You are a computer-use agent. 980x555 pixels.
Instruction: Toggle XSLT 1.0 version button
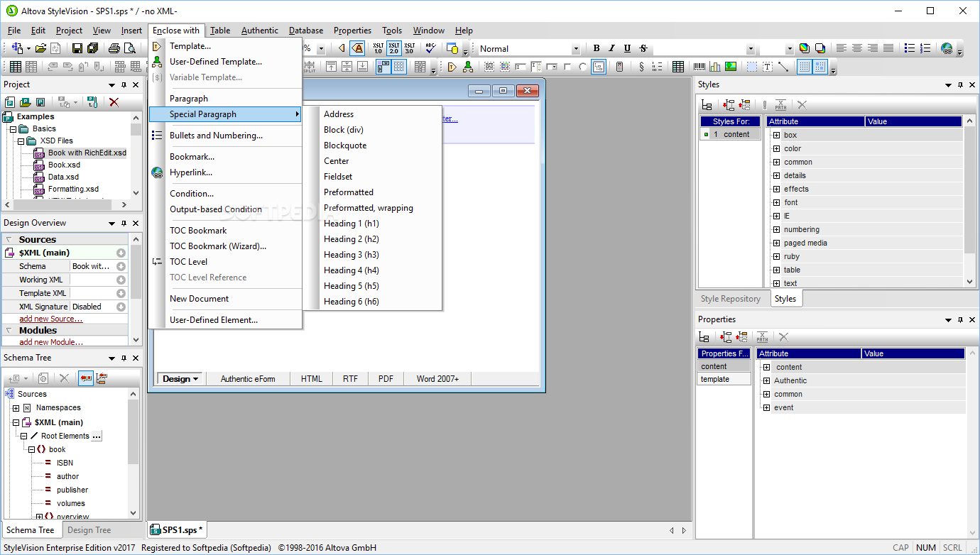378,48
